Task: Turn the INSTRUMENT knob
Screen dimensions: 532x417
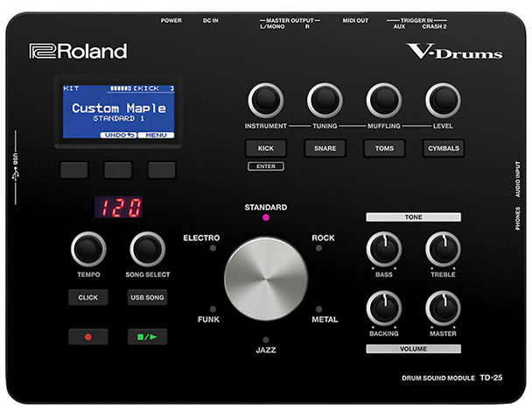Action: [x=266, y=100]
